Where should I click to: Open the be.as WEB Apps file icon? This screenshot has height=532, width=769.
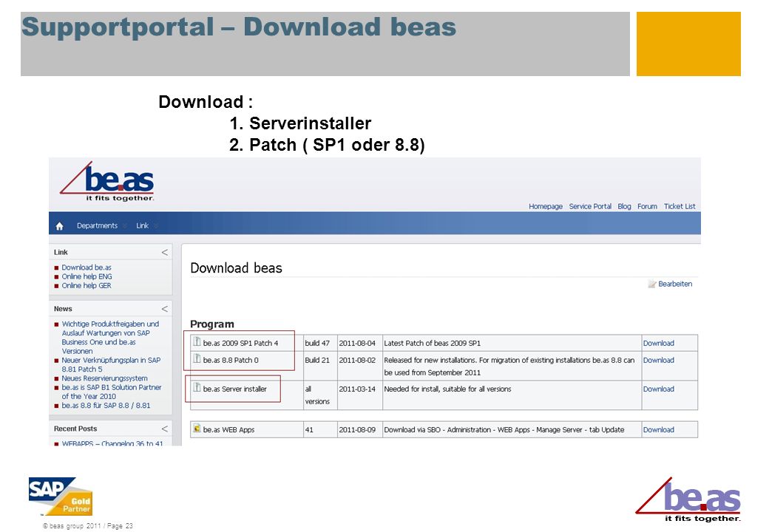197,429
